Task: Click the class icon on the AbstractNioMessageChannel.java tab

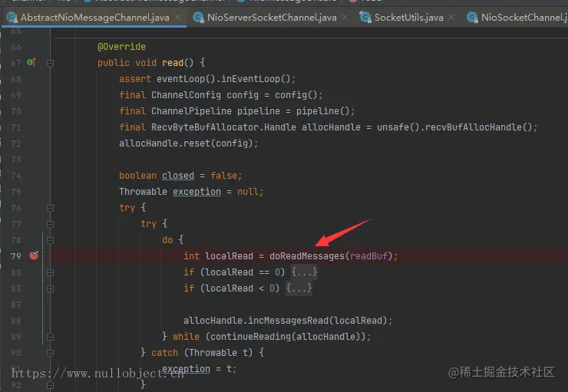Action: tap(12, 18)
